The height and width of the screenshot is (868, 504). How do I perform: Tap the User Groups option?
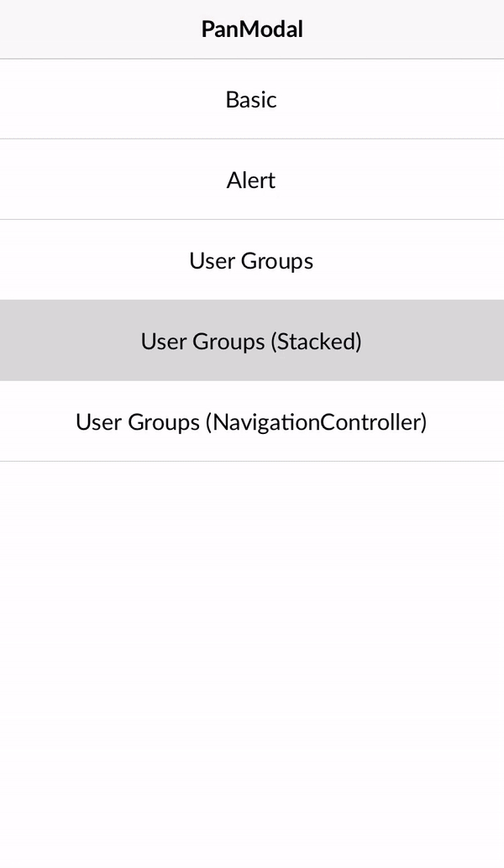pyautogui.click(x=251, y=260)
